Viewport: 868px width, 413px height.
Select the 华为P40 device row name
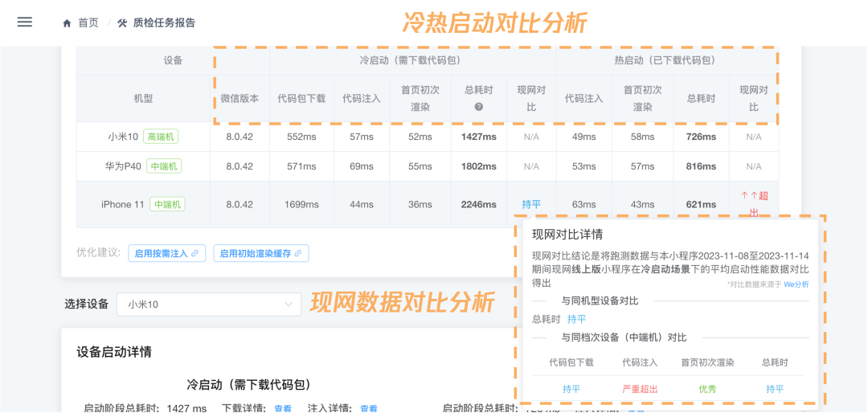[124, 166]
